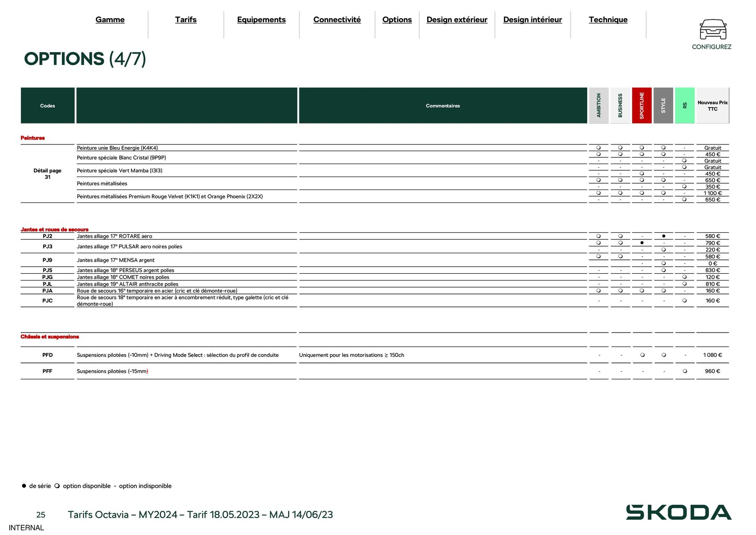Click the green RS column header
The height and width of the screenshot is (535, 756).
click(x=685, y=106)
